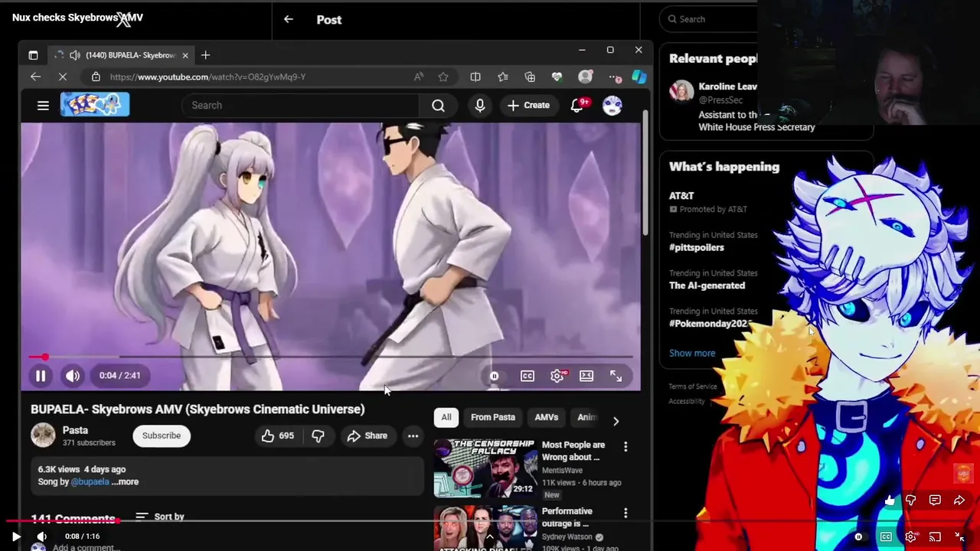Open Edge split screen
This screenshot has height=551, width=980.
coord(475,77)
